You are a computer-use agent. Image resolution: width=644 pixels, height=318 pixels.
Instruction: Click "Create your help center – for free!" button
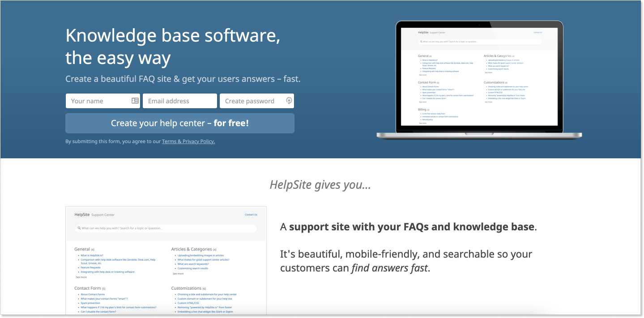[x=180, y=123]
